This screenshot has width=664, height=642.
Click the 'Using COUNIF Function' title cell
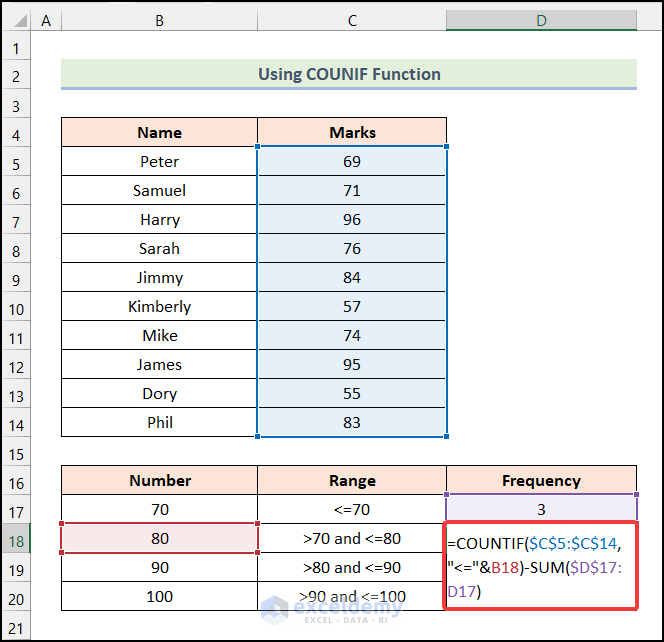[x=349, y=74]
